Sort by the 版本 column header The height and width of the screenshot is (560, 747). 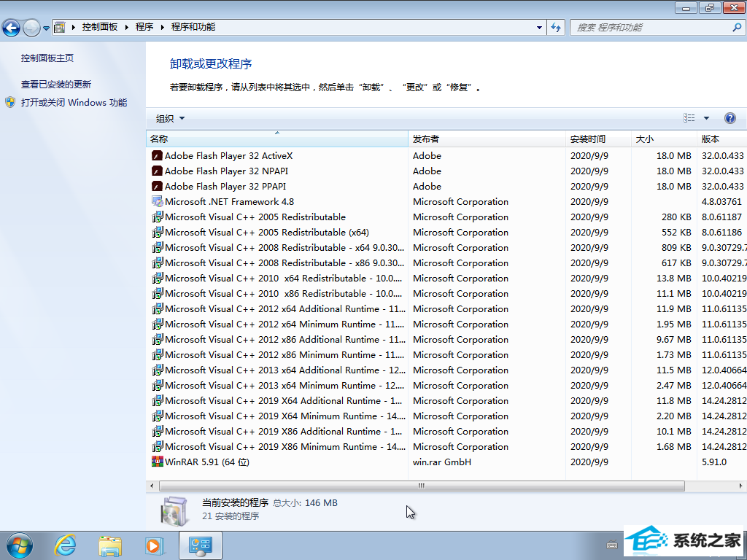click(x=721, y=139)
